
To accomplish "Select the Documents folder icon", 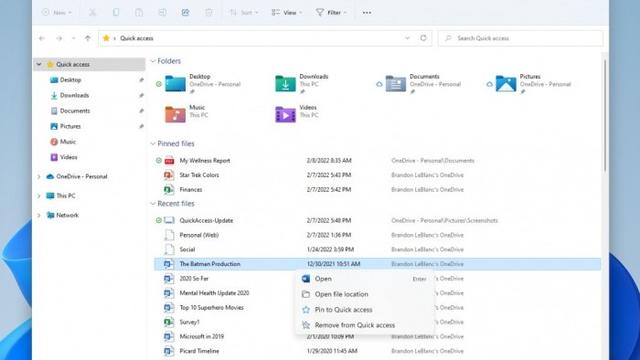I will tap(396, 84).
